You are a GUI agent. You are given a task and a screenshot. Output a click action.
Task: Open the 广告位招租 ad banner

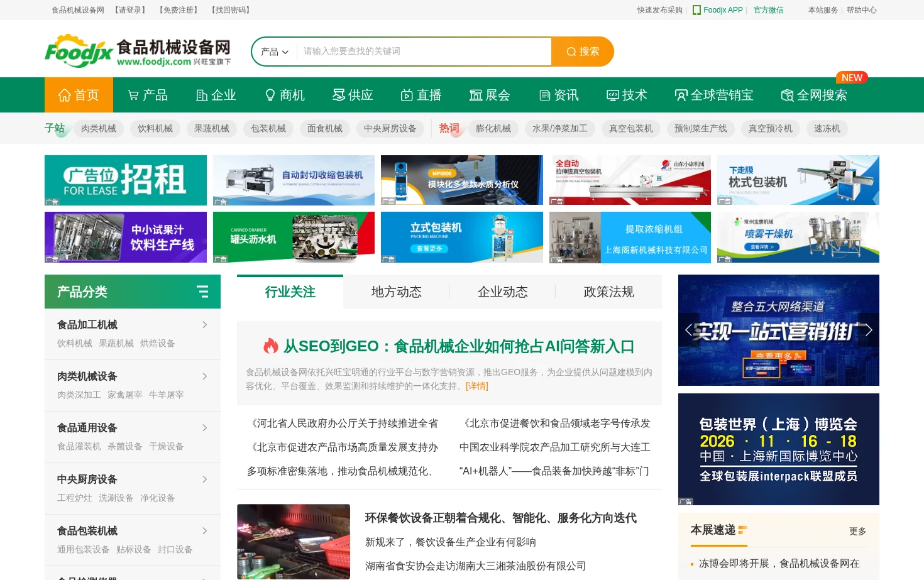pyautogui.click(x=126, y=180)
